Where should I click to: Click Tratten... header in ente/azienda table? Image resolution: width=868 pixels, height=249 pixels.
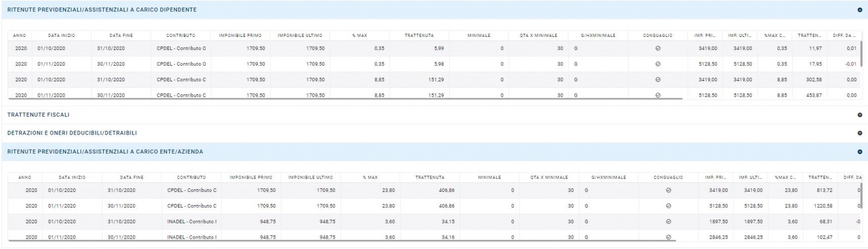(820, 177)
